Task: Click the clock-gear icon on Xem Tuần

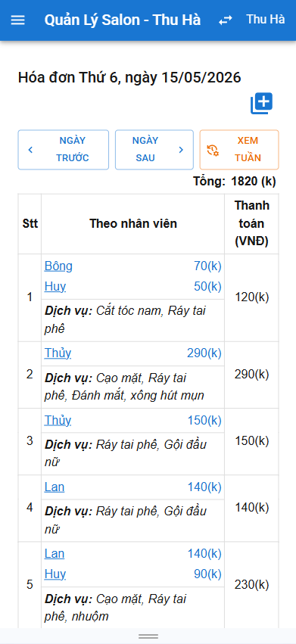Action: 213,150
